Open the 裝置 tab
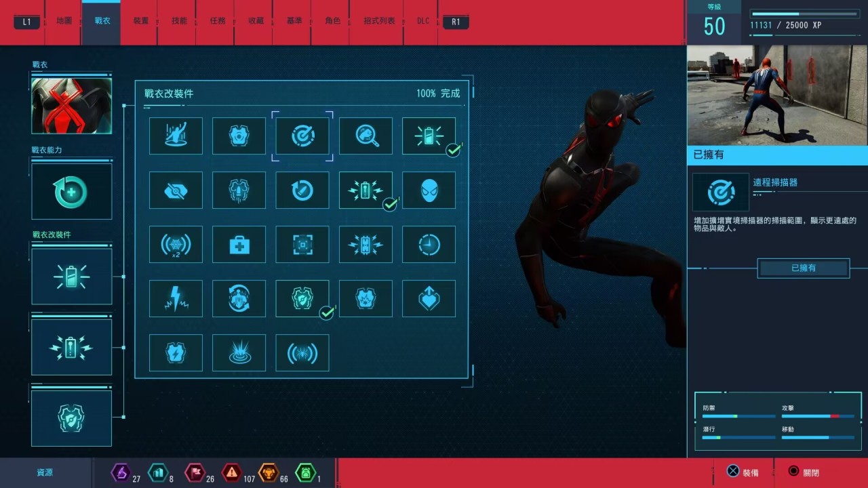The height and width of the screenshot is (488, 868). [140, 21]
